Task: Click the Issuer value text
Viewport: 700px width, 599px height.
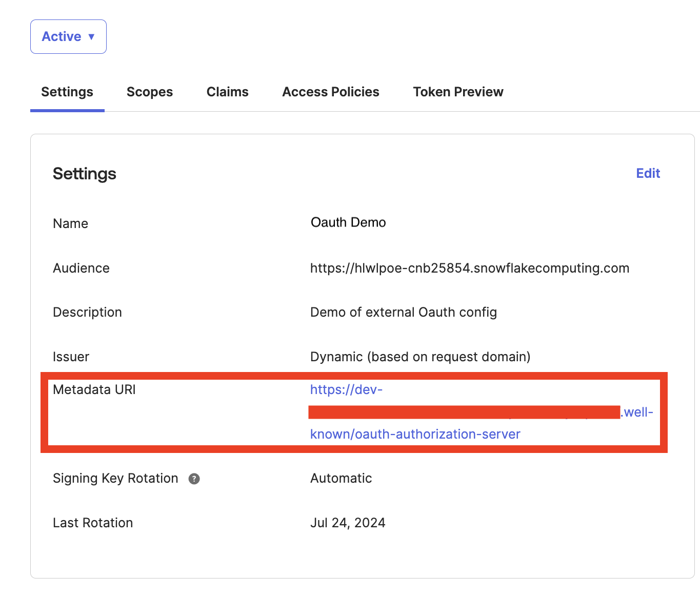Action: point(420,357)
